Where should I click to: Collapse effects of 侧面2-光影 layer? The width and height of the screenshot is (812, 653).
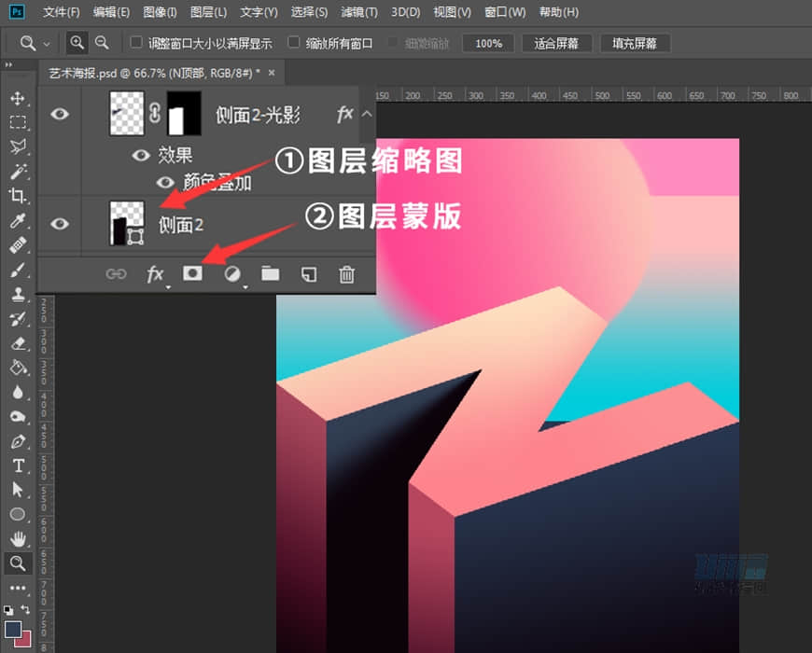[367, 114]
